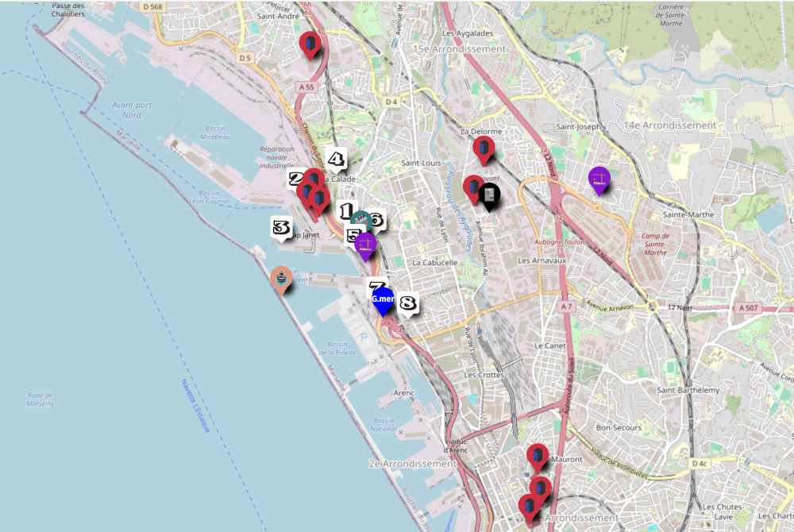Select the purple crane marker beside number 5
This screenshot has height=532, width=794.
click(x=365, y=245)
